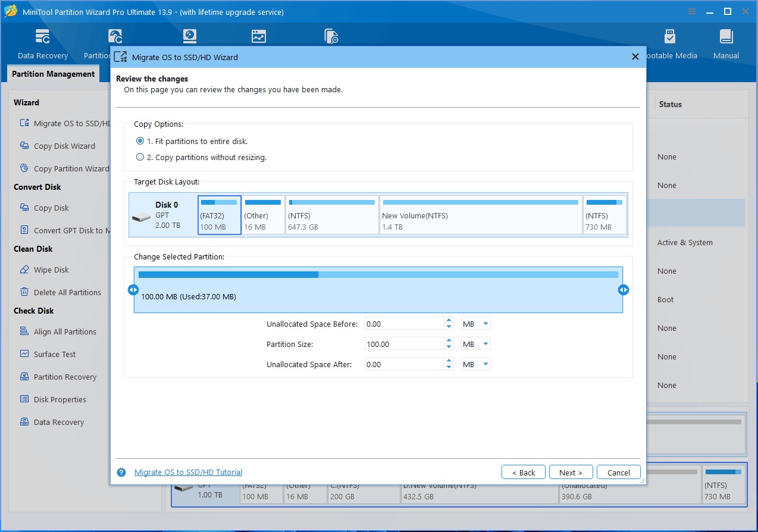This screenshot has width=758, height=532.
Task: Click the Copy Disk Wizard sidebar icon
Action: coord(24,146)
